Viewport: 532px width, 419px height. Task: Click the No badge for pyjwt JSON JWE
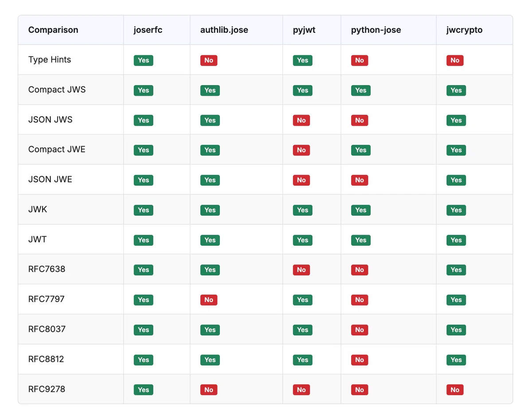[301, 180]
